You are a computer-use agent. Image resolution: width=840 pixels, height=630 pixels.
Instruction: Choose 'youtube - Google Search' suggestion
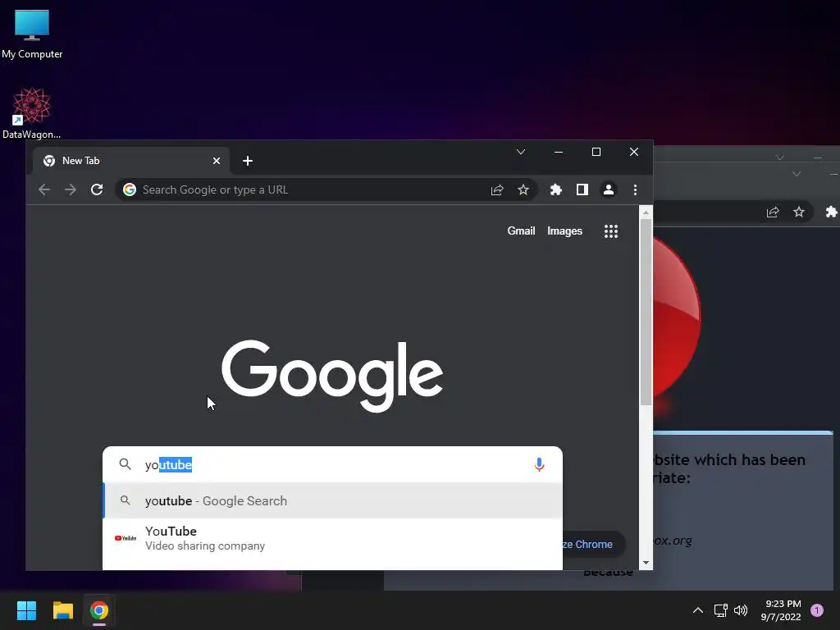tap(333, 501)
